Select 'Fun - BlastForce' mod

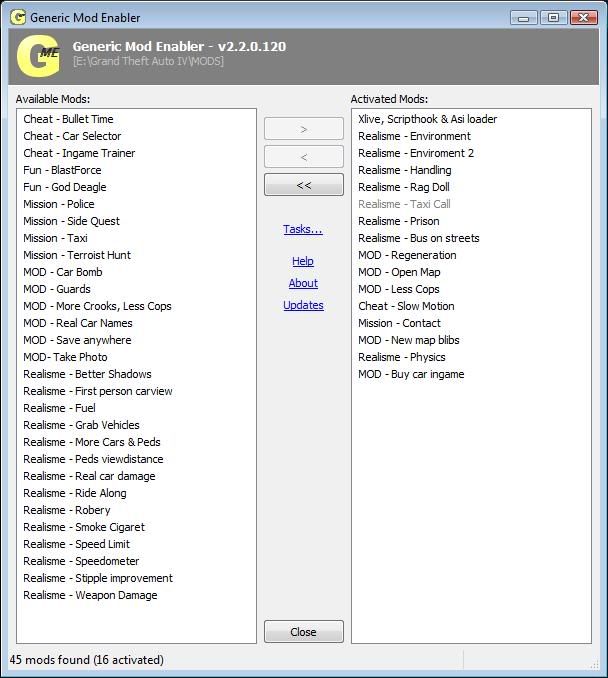tap(62, 170)
